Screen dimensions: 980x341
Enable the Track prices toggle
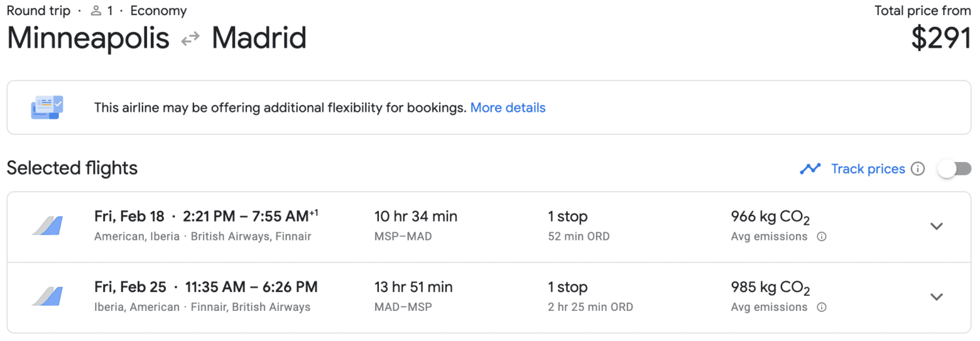tap(955, 169)
